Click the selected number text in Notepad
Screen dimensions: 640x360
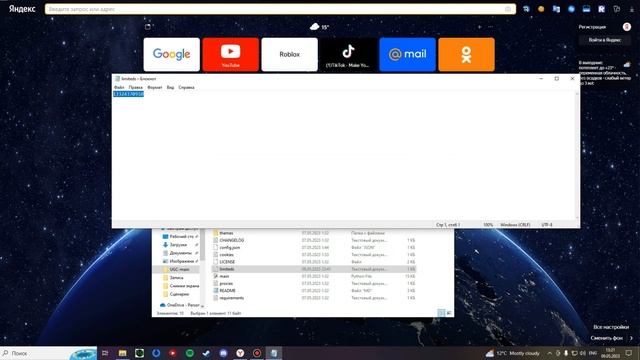(128, 94)
